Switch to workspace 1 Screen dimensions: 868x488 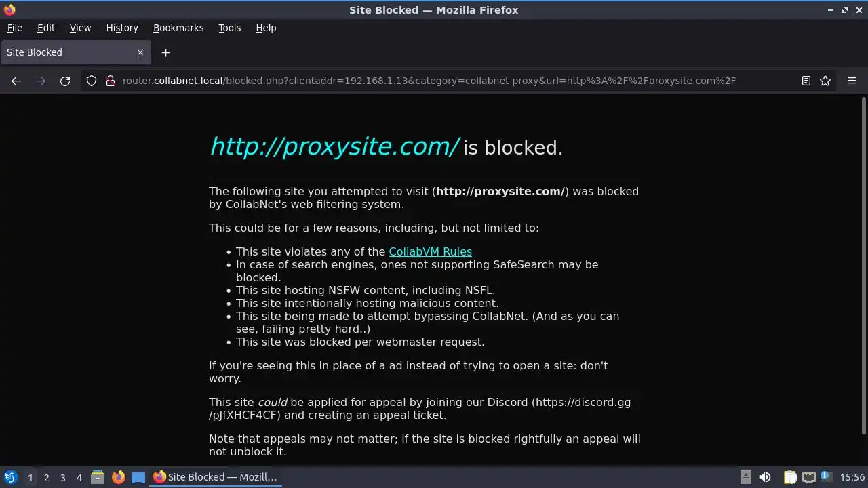coord(30,478)
